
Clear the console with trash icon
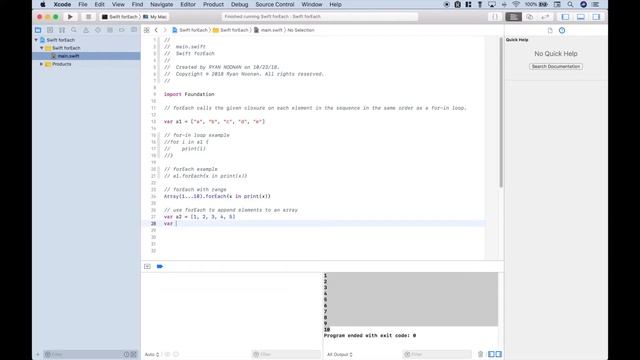tap(480, 354)
